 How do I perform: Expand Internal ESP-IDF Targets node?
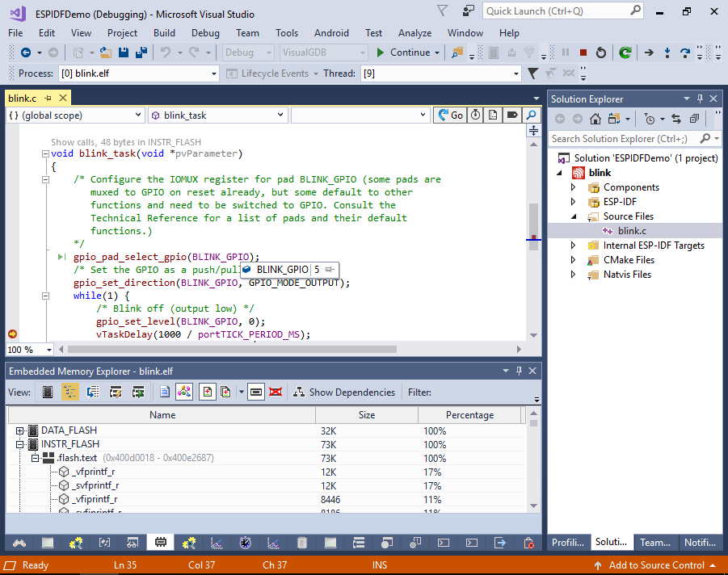(573, 245)
